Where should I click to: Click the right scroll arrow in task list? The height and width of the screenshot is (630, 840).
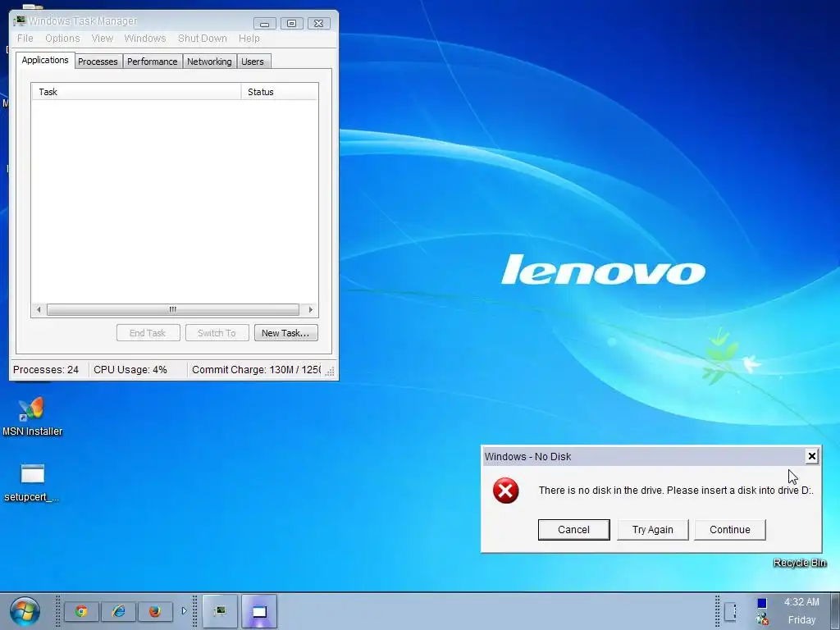[310, 309]
